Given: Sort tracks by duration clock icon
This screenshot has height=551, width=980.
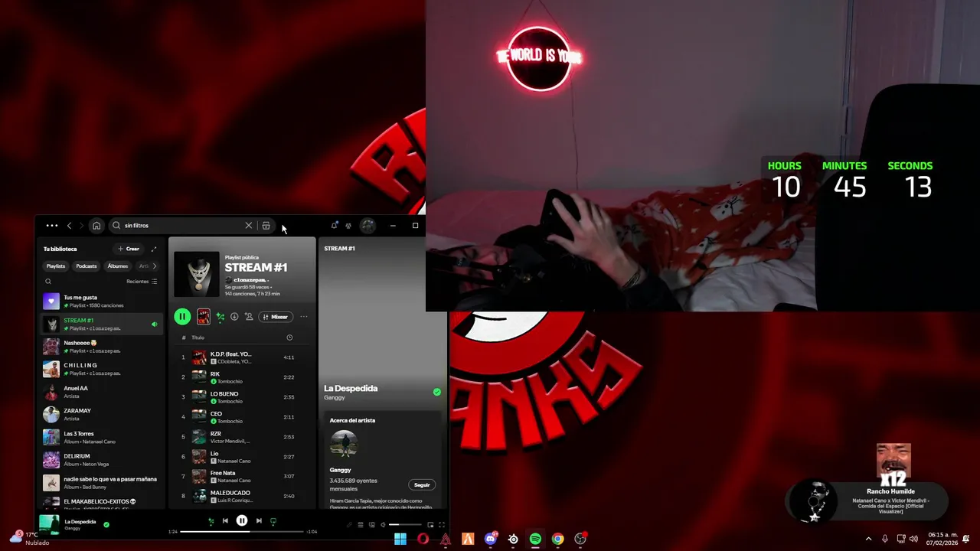Looking at the screenshot, I should point(289,337).
